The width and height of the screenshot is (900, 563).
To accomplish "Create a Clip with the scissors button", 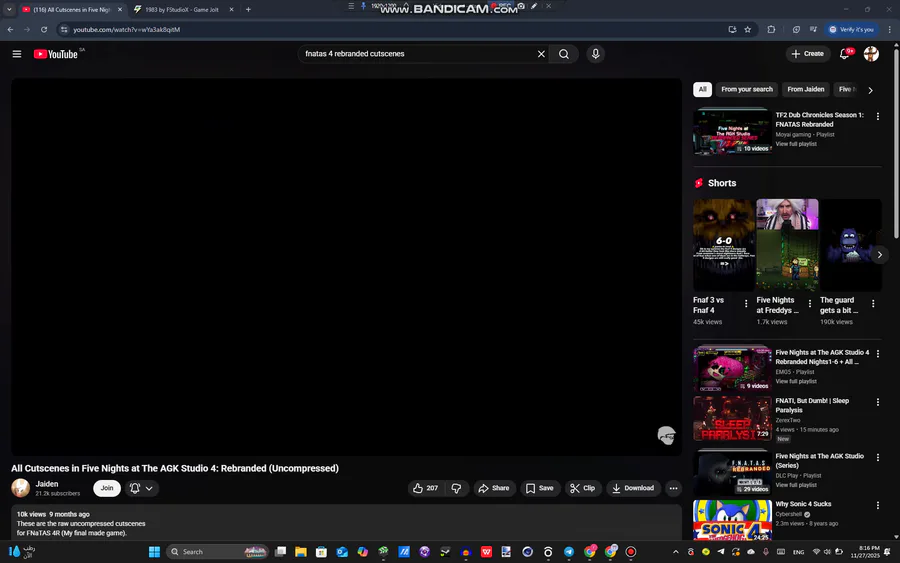I will click(x=582, y=488).
